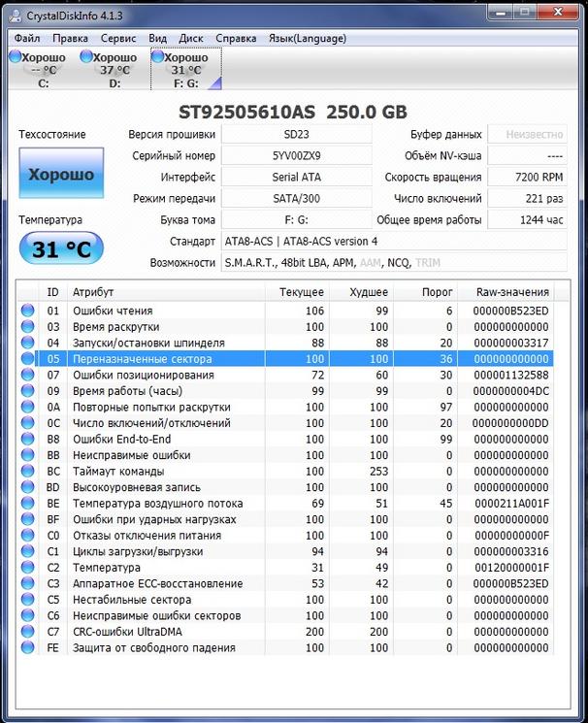588x723 pixels.
Task: Click status icon for Время раскрутки row
Action: point(28,326)
